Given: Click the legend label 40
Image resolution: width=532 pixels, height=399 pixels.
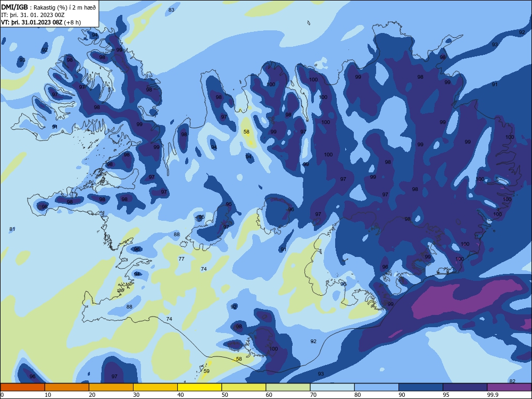Looking at the screenshot, I should (180, 395).
